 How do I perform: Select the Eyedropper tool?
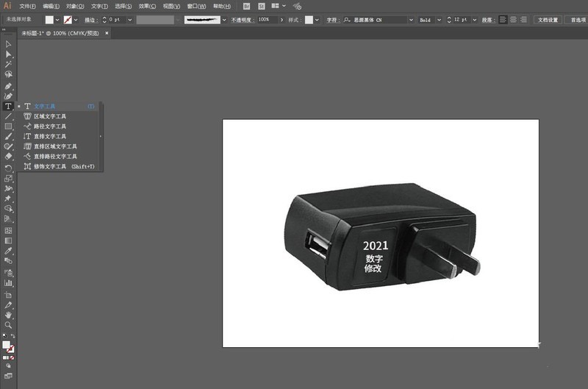(8, 250)
